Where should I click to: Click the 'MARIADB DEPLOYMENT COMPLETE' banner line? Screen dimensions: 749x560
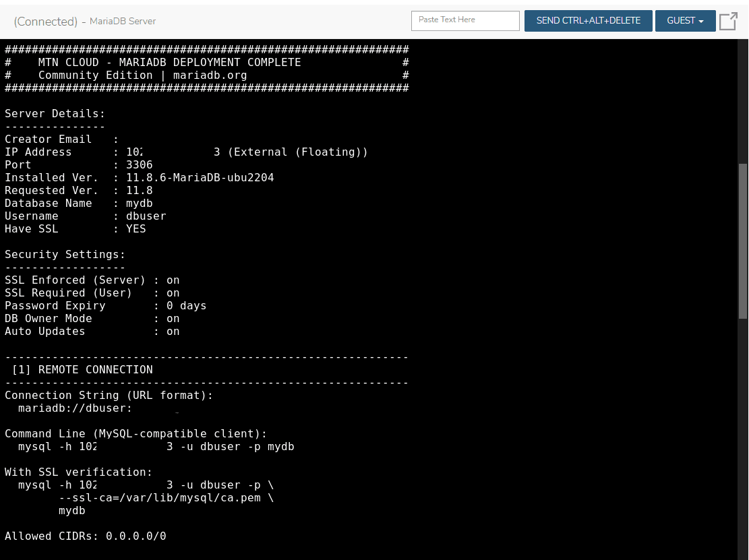point(207,63)
